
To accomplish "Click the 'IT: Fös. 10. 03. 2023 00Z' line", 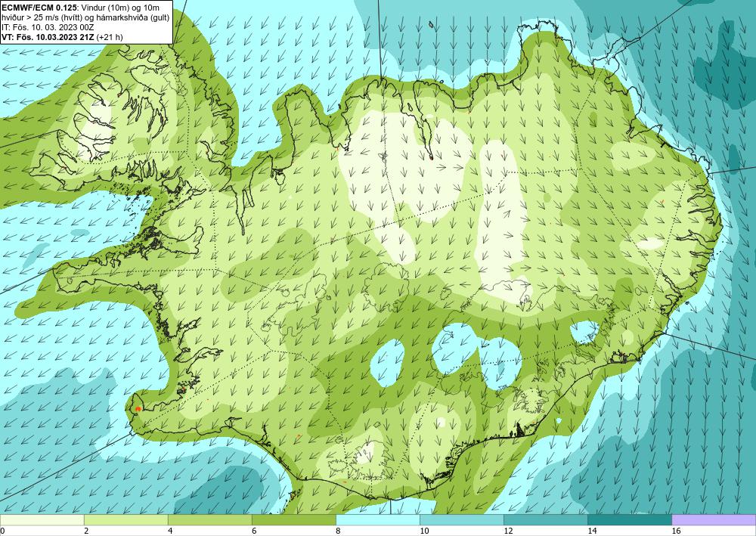I will (x=48, y=27).
